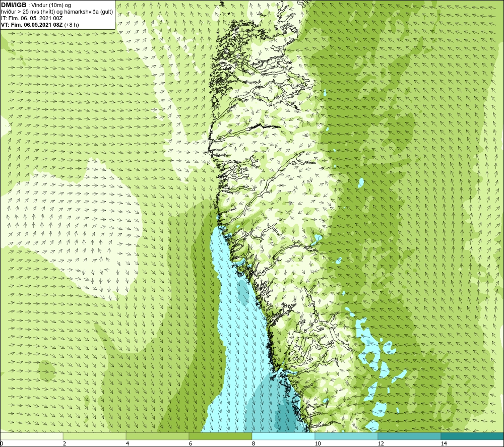Select the 12–14 m/s teal swatch
The image size is (504, 447).
(409, 436)
